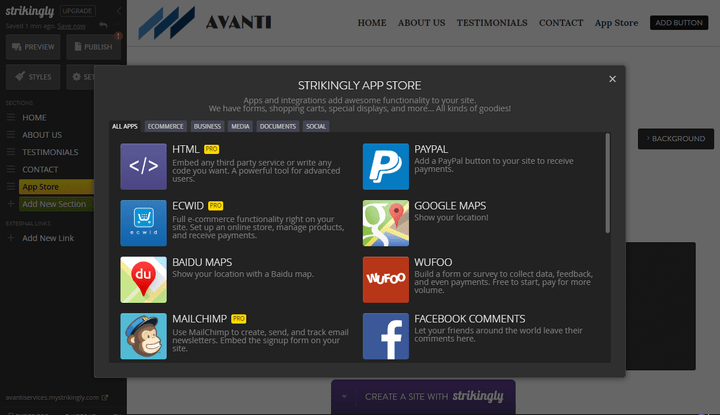Open the Background options button

point(675,139)
